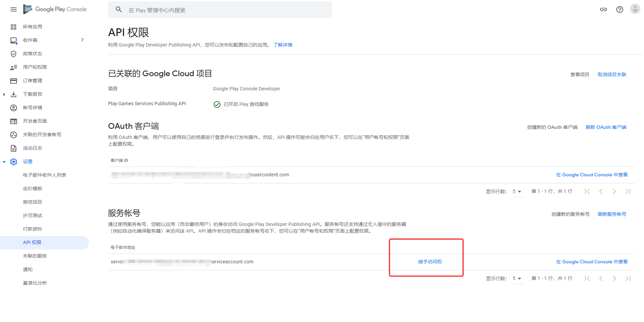644x322 pixels.
Task: Click the 下载报告 download icon
Action: click(x=14, y=94)
